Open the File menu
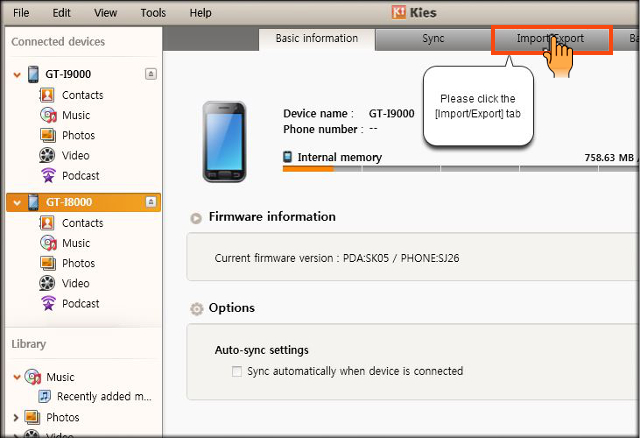Screen dimensions: 640x438 (x=21, y=13)
